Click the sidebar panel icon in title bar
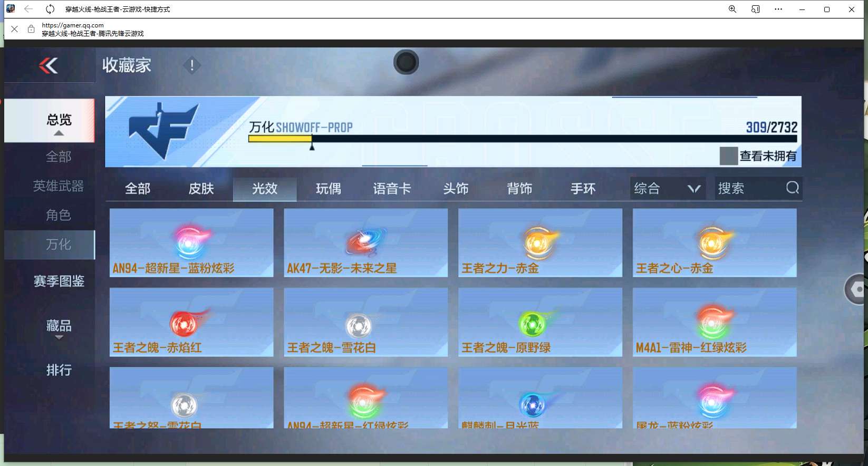The image size is (868, 466). (756, 9)
